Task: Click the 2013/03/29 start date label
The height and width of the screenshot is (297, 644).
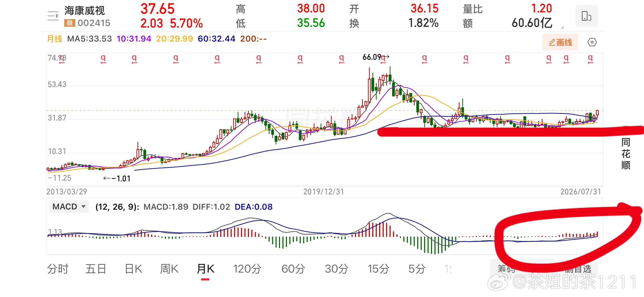Action: 67,192
